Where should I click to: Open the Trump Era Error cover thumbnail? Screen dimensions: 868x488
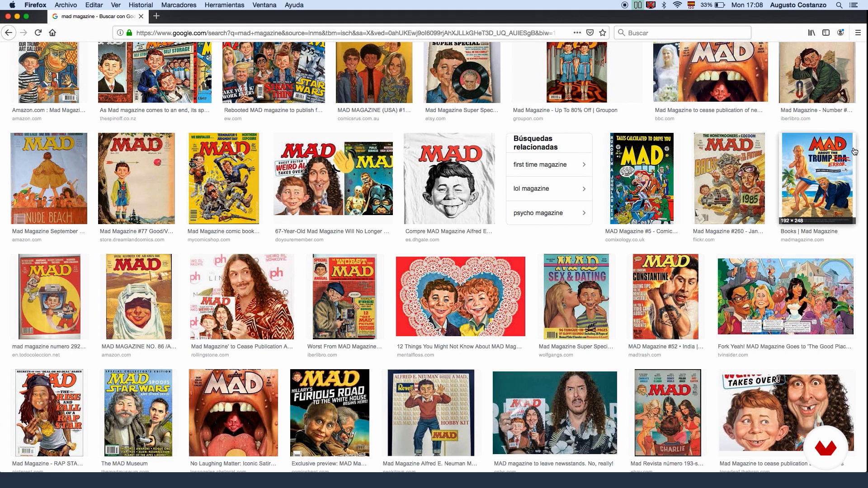[x=817, y=178]
